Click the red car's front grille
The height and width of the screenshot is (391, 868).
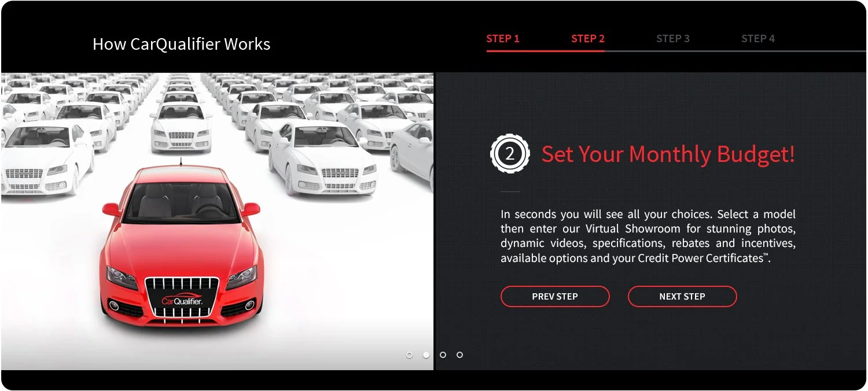point(182,297)
